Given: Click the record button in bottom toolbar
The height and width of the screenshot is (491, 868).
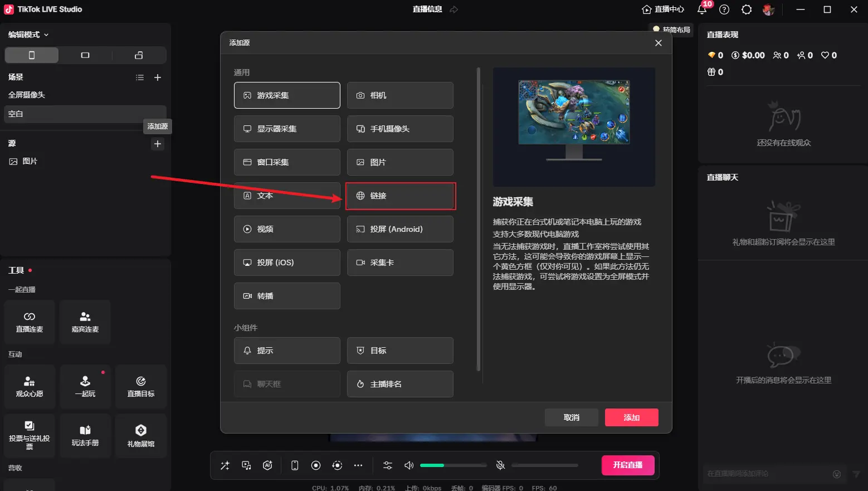Looking at the screenshot, I should click(x=316, y=465).
